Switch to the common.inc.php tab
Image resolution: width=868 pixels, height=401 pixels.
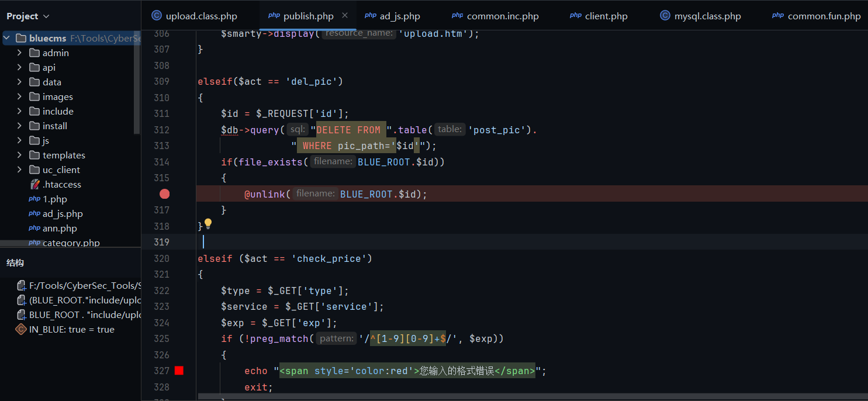tap(502, 16)
